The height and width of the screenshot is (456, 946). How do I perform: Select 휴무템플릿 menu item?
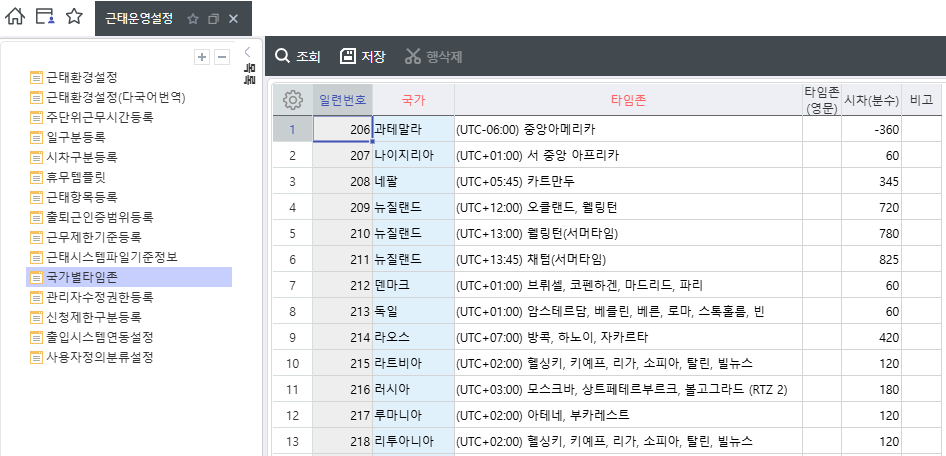tap(75, 177)
